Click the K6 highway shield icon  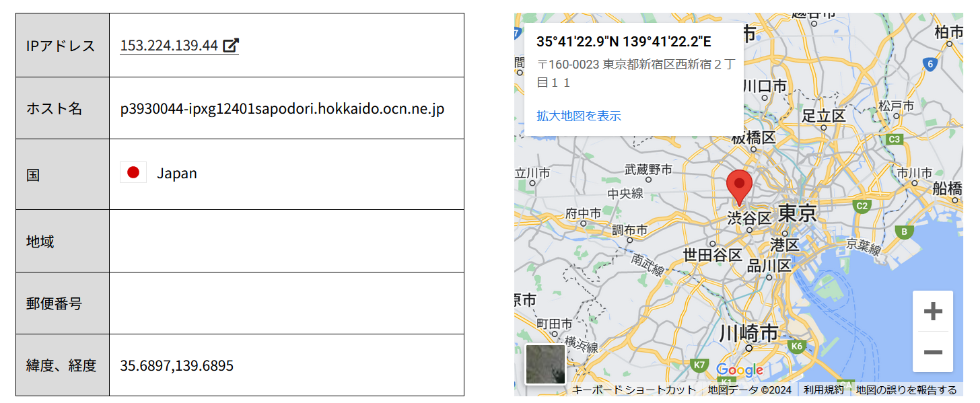[798, 346]
